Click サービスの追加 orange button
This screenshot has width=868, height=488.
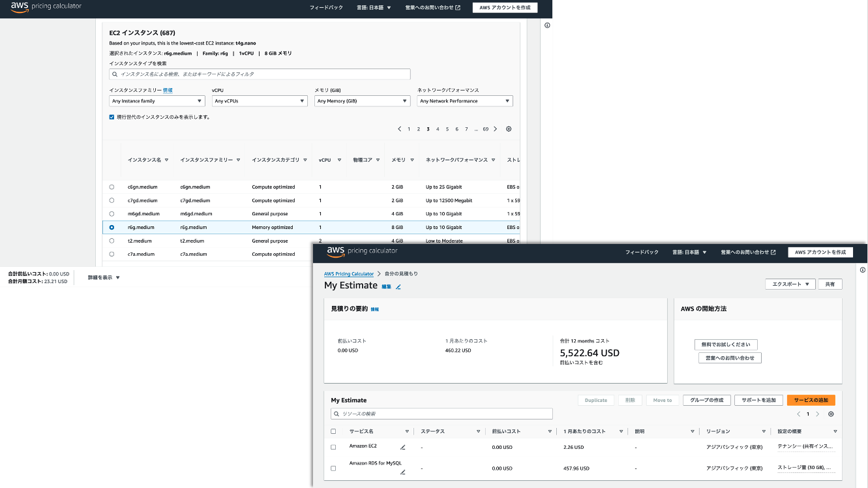pos(811,400)
